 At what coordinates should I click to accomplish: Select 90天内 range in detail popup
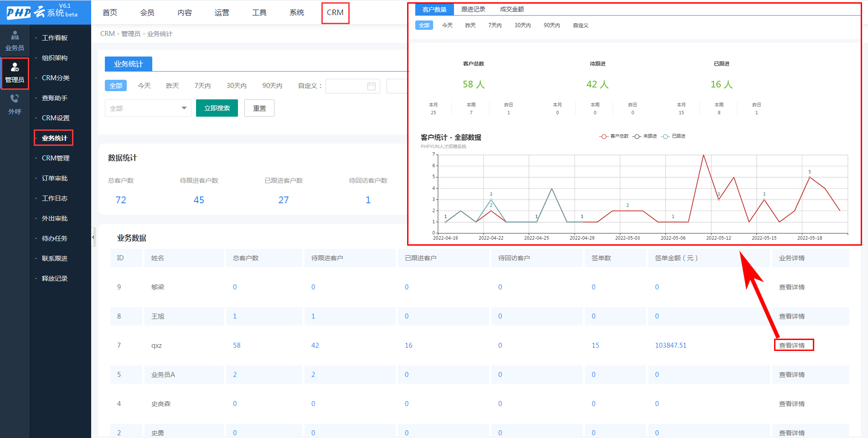tap(552, 26)
